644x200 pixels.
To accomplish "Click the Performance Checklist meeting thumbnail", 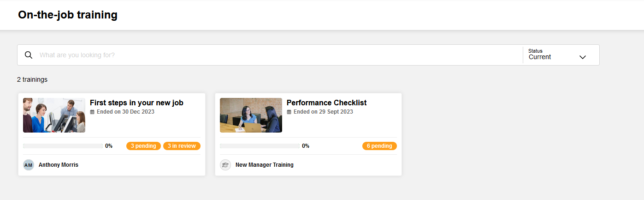I will click(x=251, y=115).
